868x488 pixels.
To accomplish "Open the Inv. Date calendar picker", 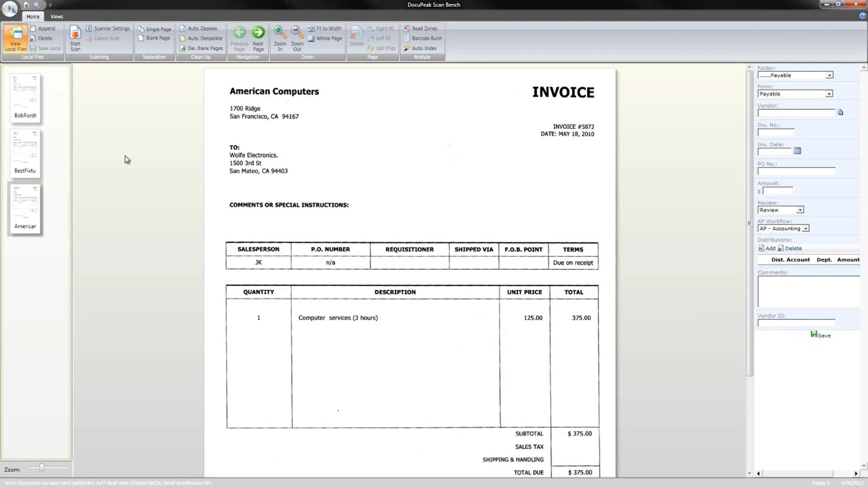I will [797, 151].
